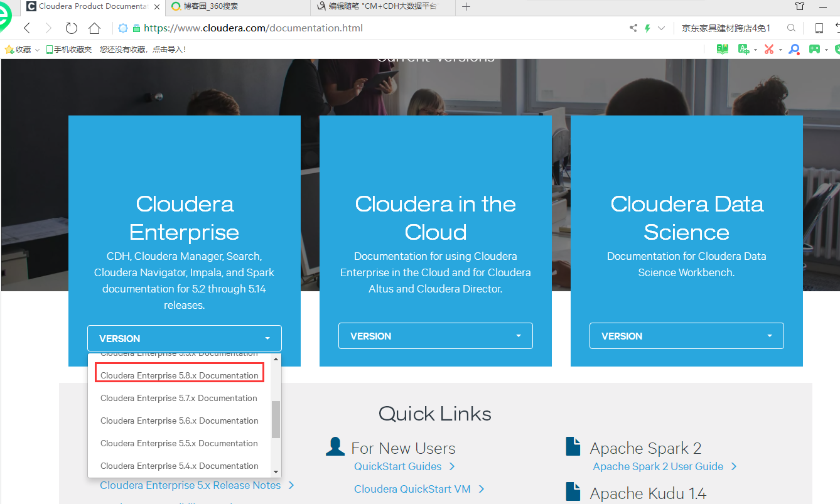The height and width of the screenshot is (504, 840).
Task: Click the Cloudera Enterprise card heading
Action: tap(185, 218)
